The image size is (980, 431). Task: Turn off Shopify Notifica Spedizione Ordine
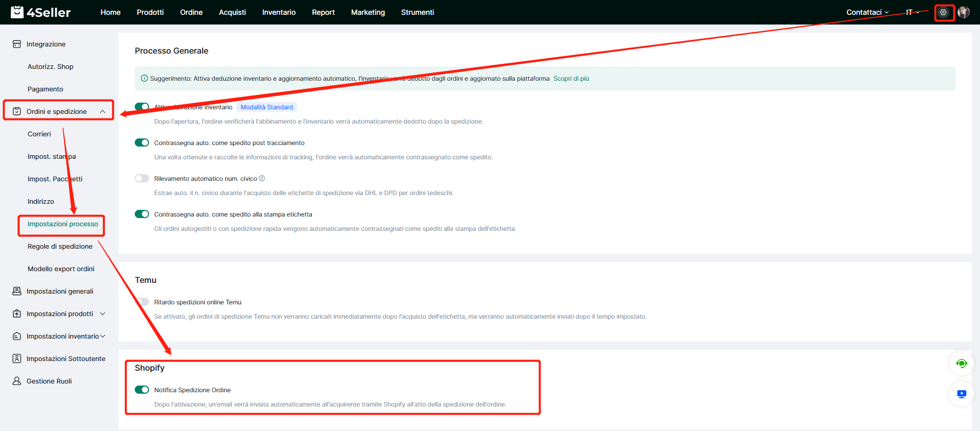pos(142,390)
